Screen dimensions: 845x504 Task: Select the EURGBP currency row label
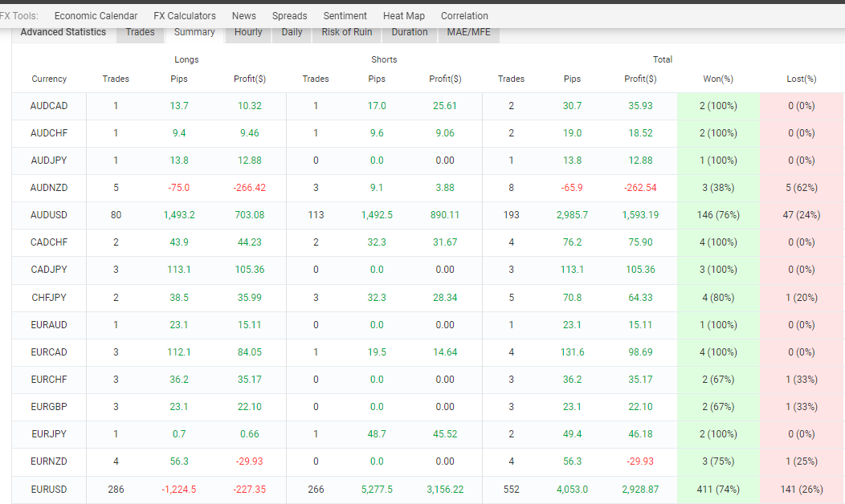49,407
